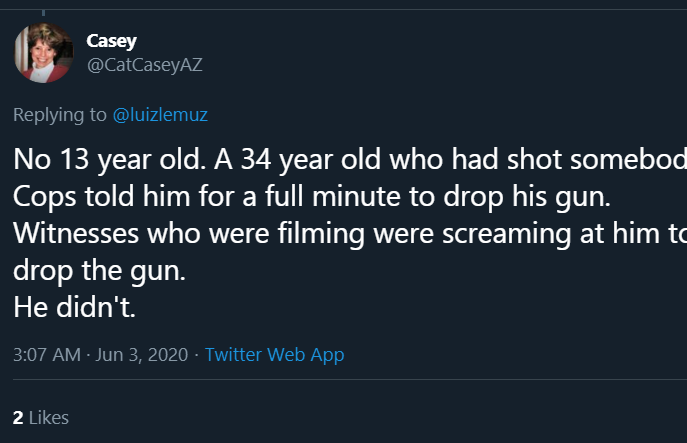Viewport: 687px width, 443px height.
Task: Open the Twitter Web App source link
Action: point(274,354)
